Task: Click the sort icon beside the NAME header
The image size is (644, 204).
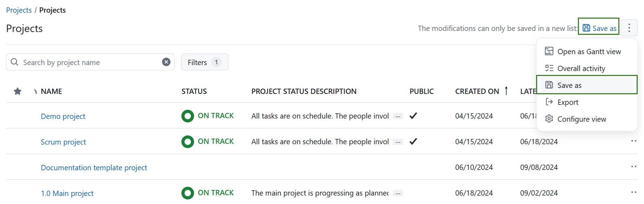Action: click(36, 91)
